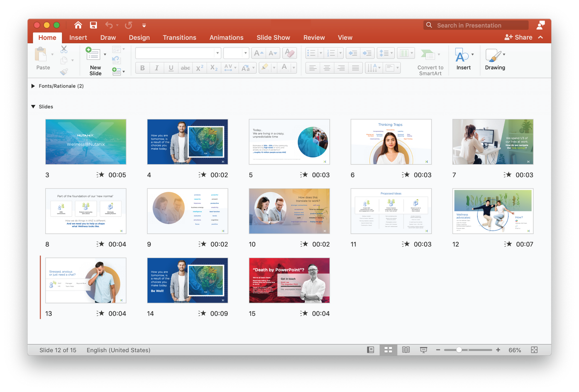The height and width of the screenshot is (392, 579).
Task: Open the font name dropdown
Action: click(218, 53)
